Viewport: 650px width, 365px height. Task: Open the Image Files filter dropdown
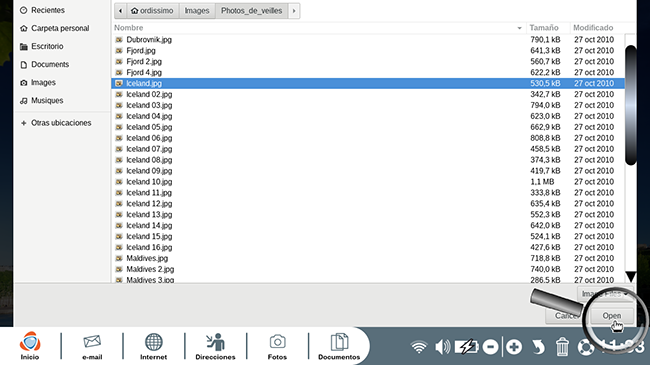click(x=605, y=294)
